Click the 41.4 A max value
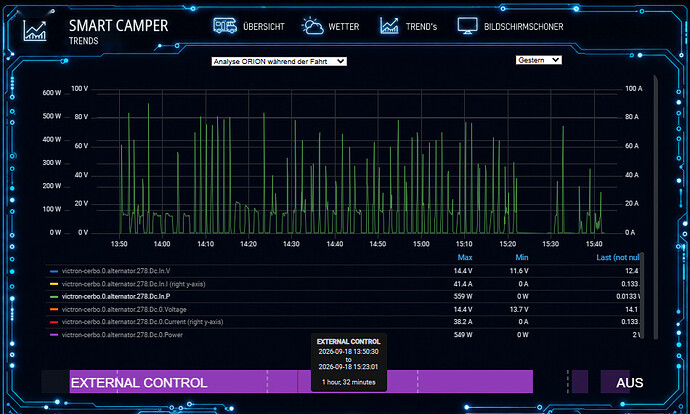 463,284
